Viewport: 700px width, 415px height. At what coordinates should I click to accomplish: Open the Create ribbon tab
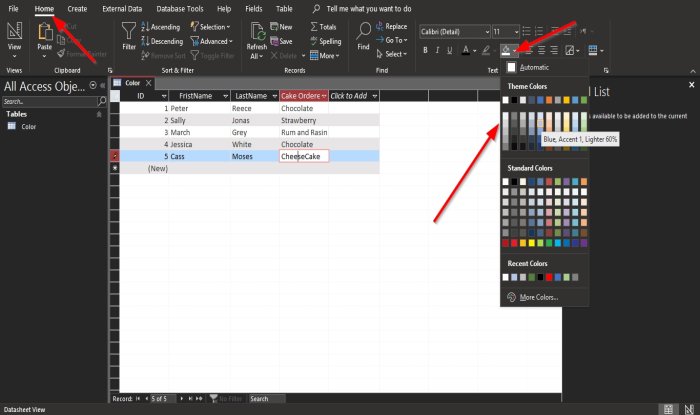tap(77, 8)
